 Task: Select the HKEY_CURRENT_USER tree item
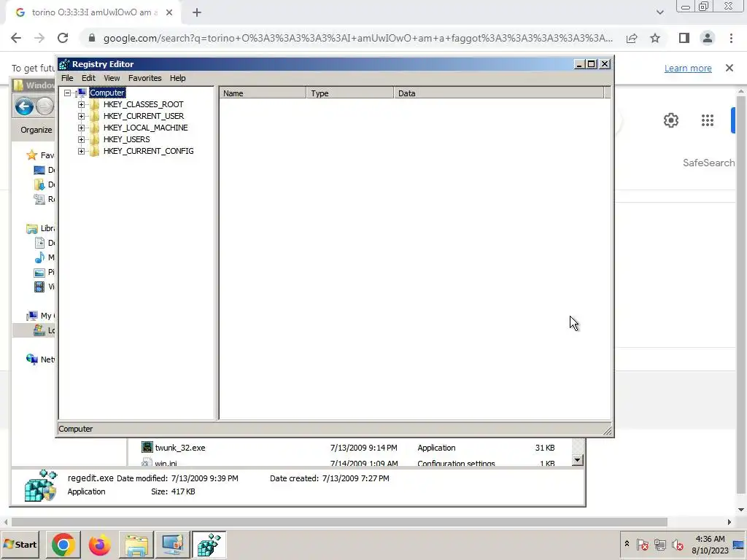pyautogui.click(x=144, y=116)
